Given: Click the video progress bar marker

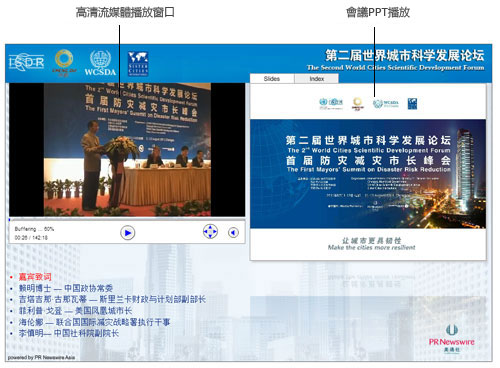Looking at the screenshot, I should tap(10, 219).
